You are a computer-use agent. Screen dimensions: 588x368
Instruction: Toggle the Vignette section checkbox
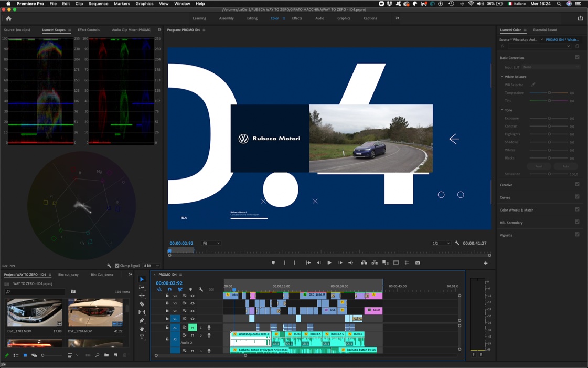point(577,235)
